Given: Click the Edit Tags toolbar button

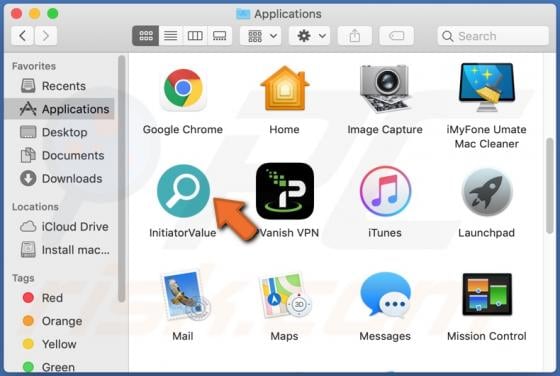Looking at the screenshot, I should (x=396, y=36).
